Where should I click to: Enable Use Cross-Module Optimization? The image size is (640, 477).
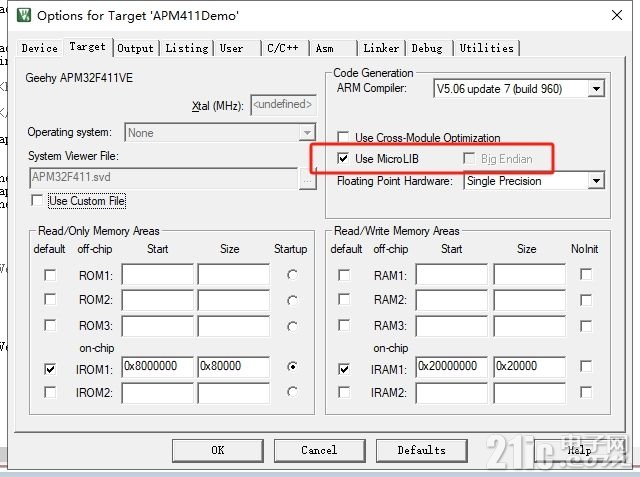343,137
